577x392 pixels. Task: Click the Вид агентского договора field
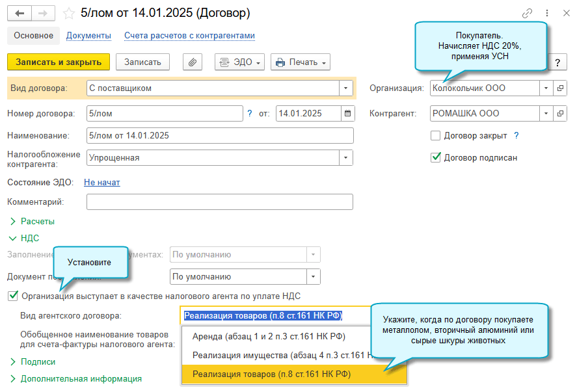(x=276, y=315)
